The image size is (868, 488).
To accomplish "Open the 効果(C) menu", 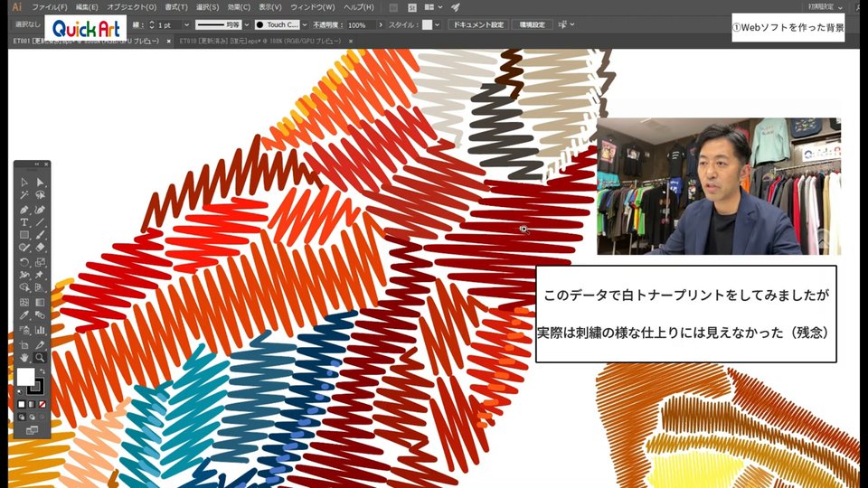I will pos(239,7).
